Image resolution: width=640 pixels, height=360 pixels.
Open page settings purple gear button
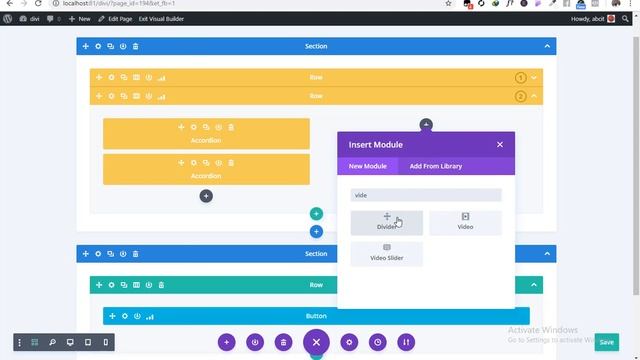pos(349,342)
